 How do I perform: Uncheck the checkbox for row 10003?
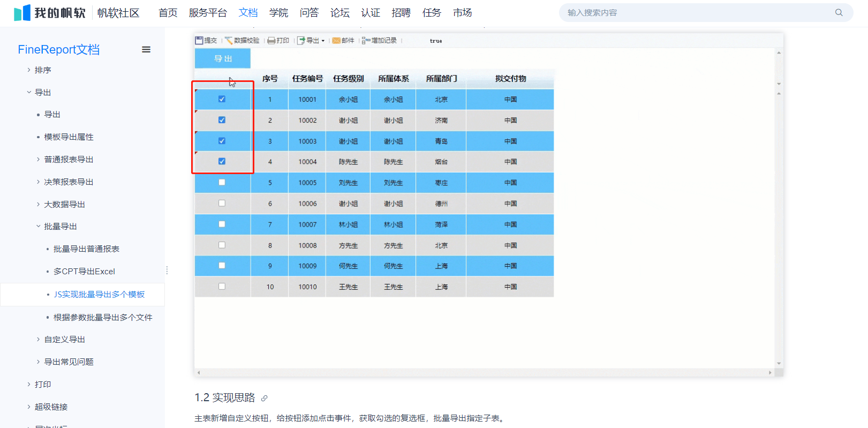pos(222,141)
